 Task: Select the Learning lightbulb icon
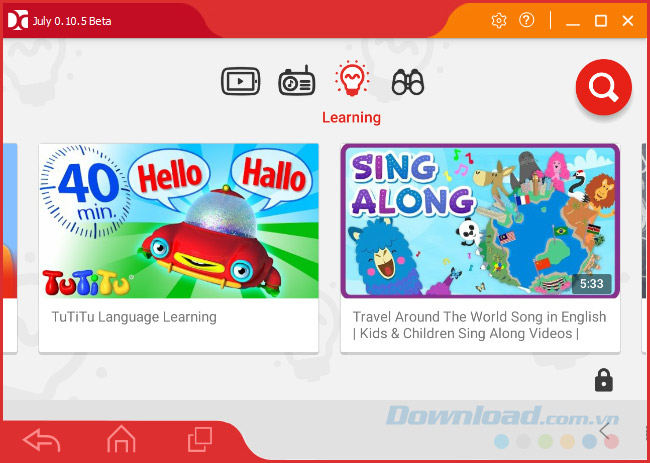tap(352, 78)
